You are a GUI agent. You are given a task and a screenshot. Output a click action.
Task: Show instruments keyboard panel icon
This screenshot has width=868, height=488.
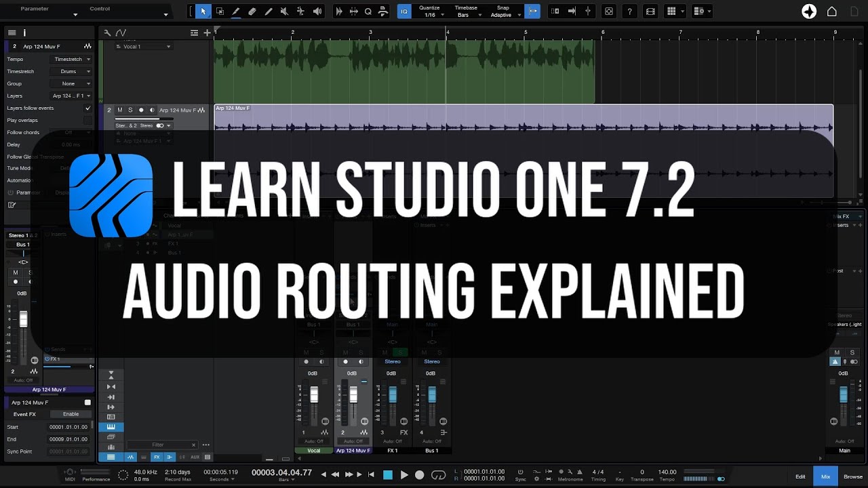111,427
